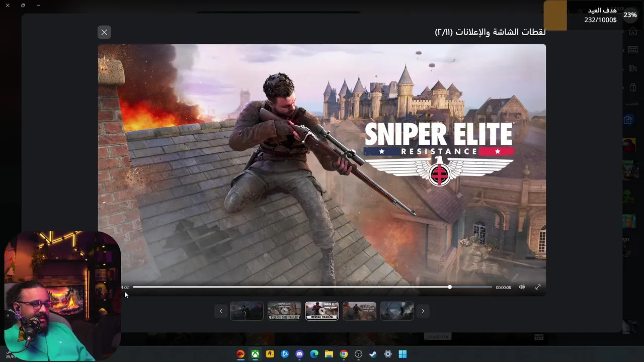The image size is (644, 362).
Task: Open OBS Studio from the taskbar
Action: 358,354
